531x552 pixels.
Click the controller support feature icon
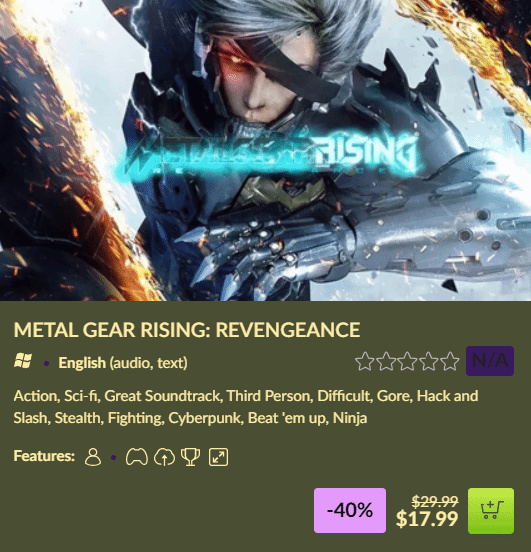tap(137, 457)
